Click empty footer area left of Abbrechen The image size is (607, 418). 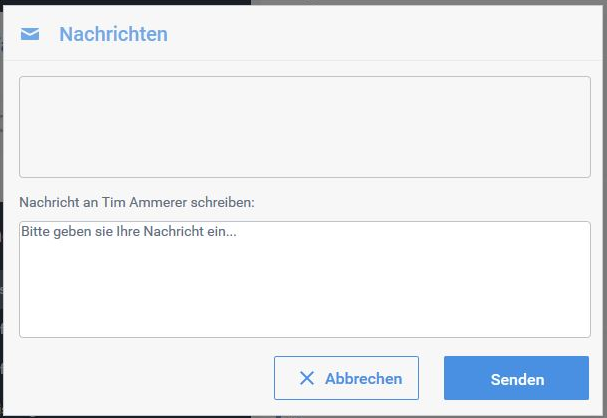click(x=140, y=378)
